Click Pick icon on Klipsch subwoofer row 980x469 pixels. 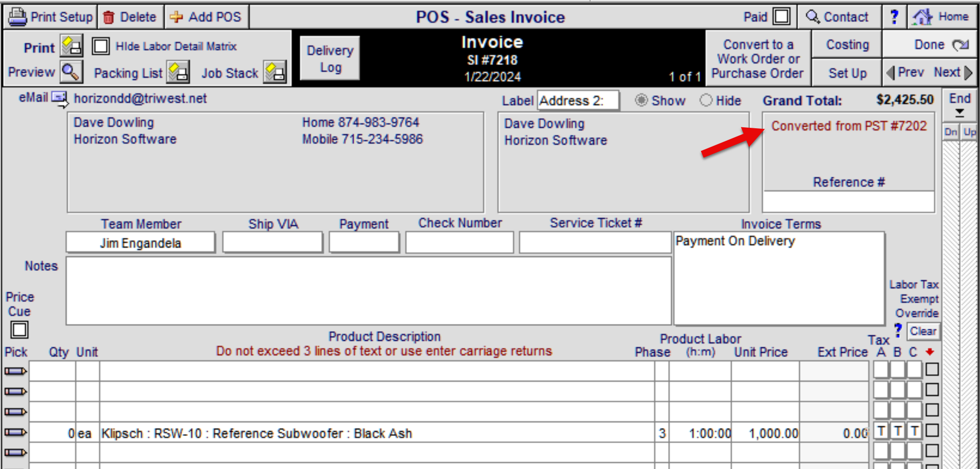pyautogui.click(x=15, y=432)
